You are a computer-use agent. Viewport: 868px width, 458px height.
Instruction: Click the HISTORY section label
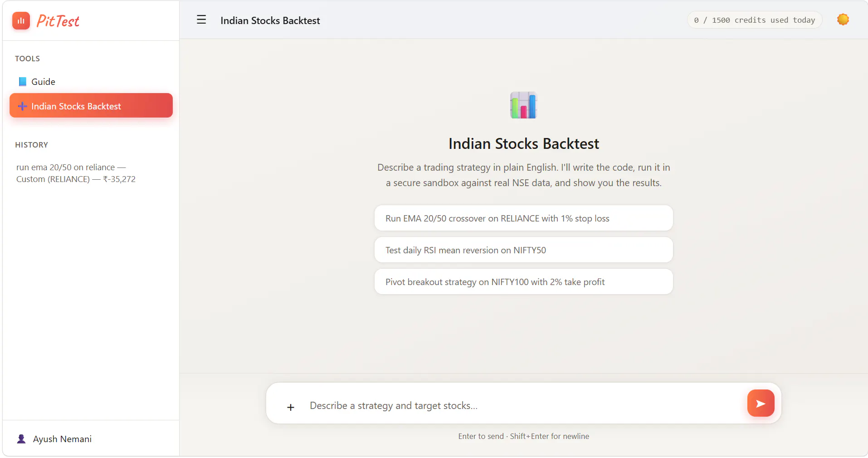[31, 145]
